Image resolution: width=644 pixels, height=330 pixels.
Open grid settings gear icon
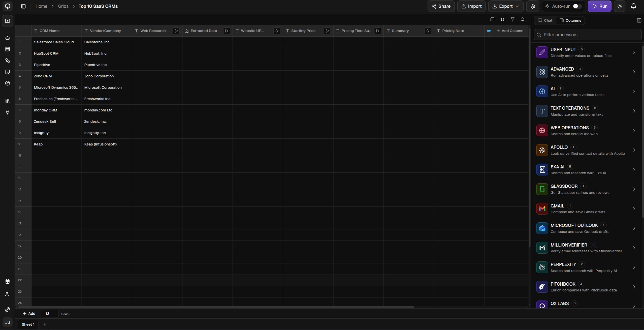533,6
